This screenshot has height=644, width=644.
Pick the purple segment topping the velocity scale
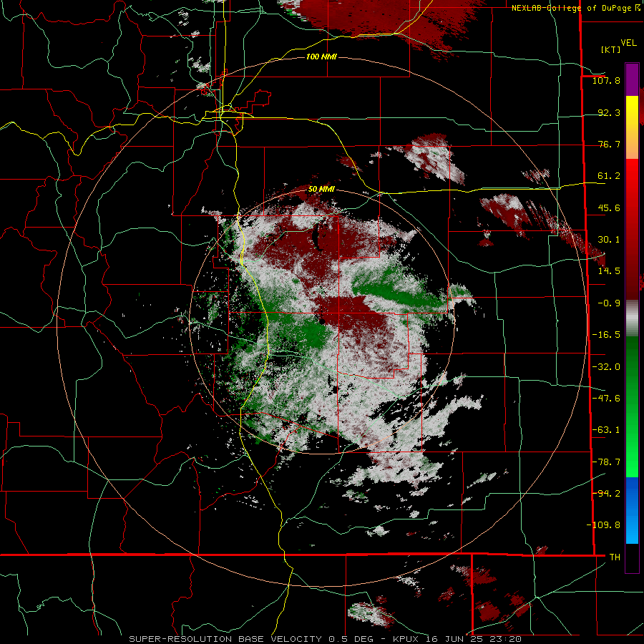(632, 79)
